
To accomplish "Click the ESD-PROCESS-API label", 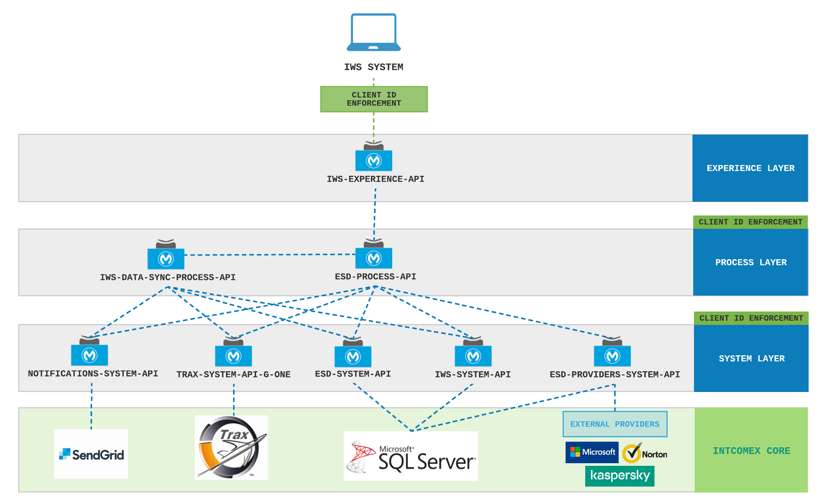I will (x=376, y=277).
